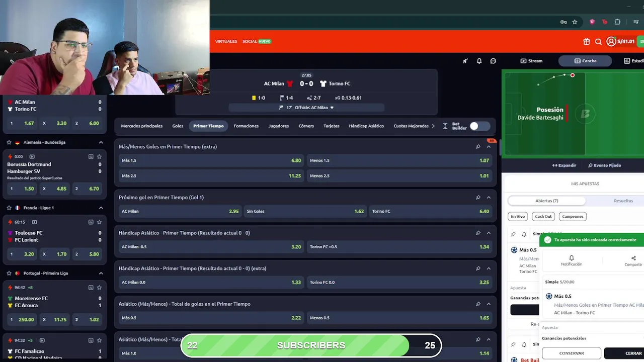Click the Expandir link under pitch
Viewport: 644px width, 362px height.
[x=564, y=165]
